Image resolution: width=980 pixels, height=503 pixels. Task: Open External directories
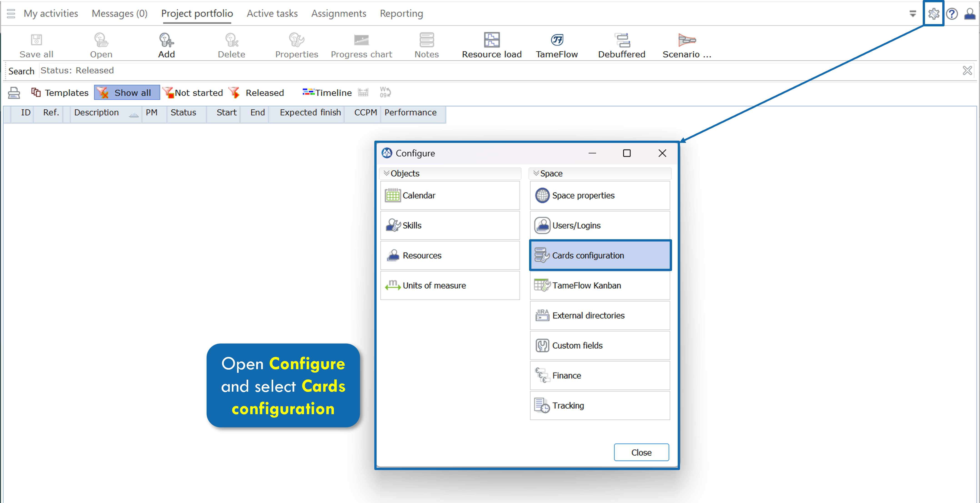click(x=600, y=316)
